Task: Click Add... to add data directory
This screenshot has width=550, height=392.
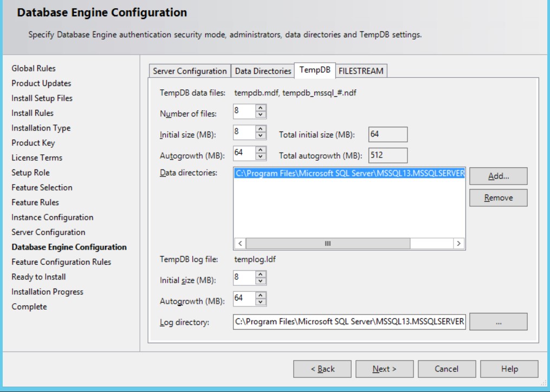Action: pos(498,176)
